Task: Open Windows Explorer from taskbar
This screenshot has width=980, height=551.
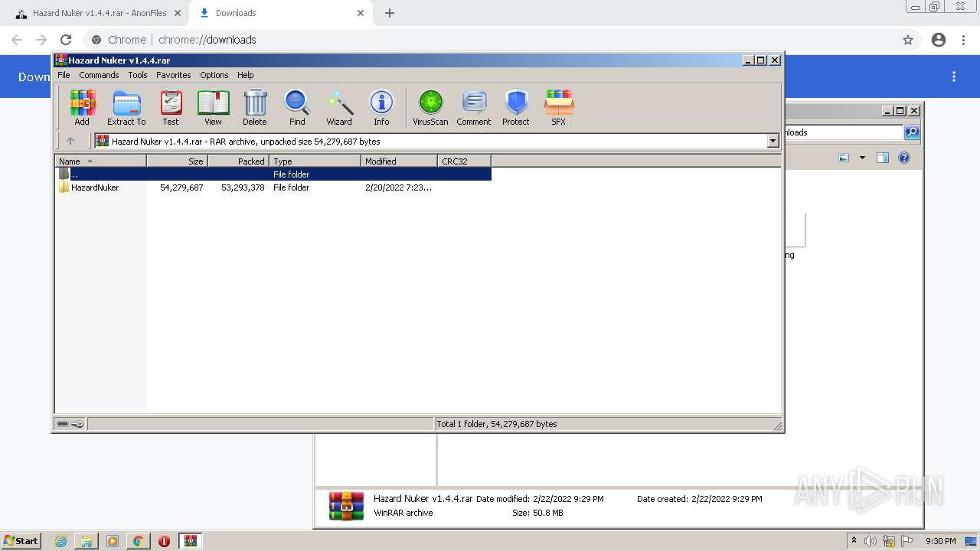Action: [87, 541]
